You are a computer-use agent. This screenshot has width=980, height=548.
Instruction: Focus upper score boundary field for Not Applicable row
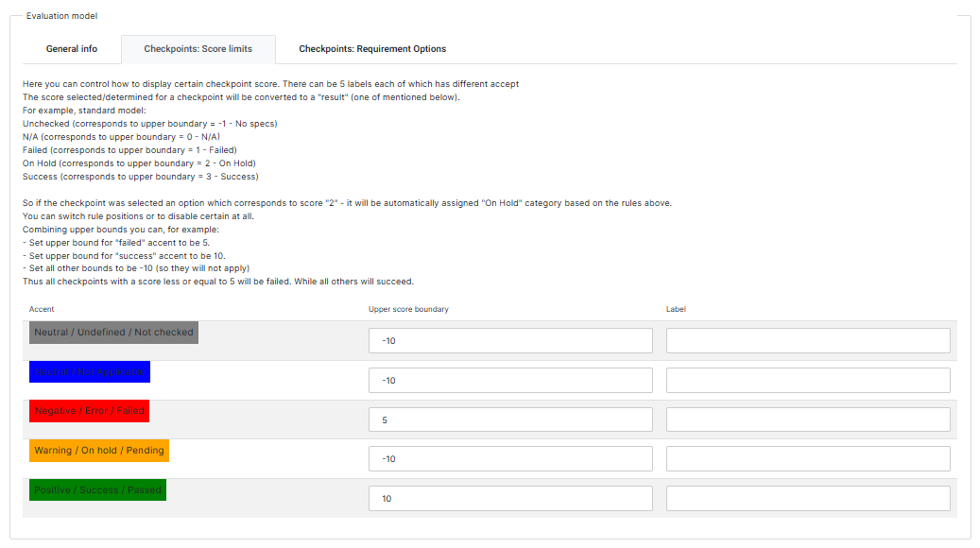pos(510,381)
